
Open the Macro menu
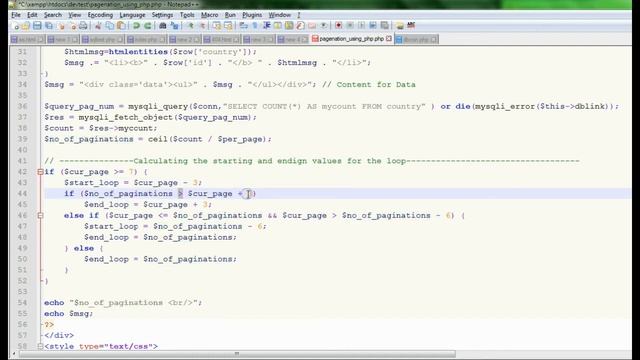tap(209, 15)
